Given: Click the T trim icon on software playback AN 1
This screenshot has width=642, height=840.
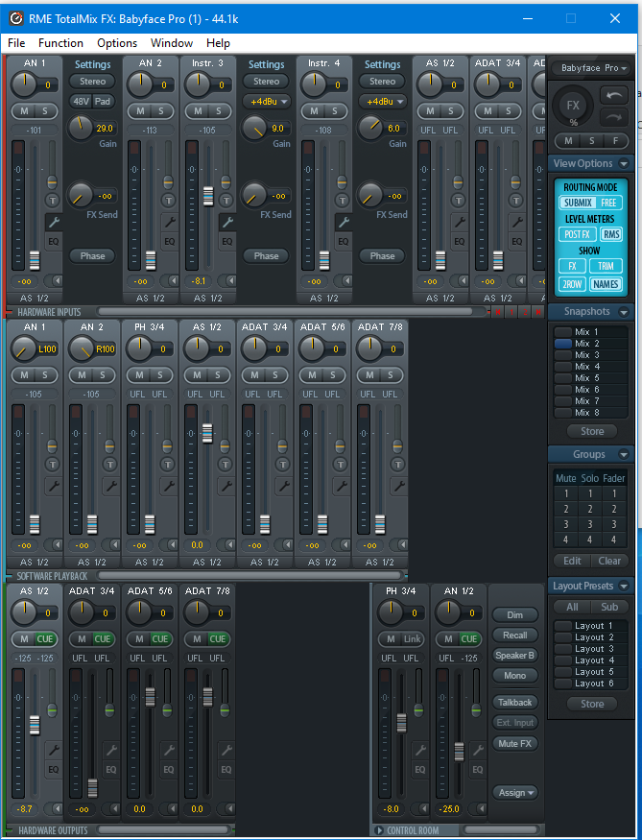Looking at the screenshot, I should [53, 465].
